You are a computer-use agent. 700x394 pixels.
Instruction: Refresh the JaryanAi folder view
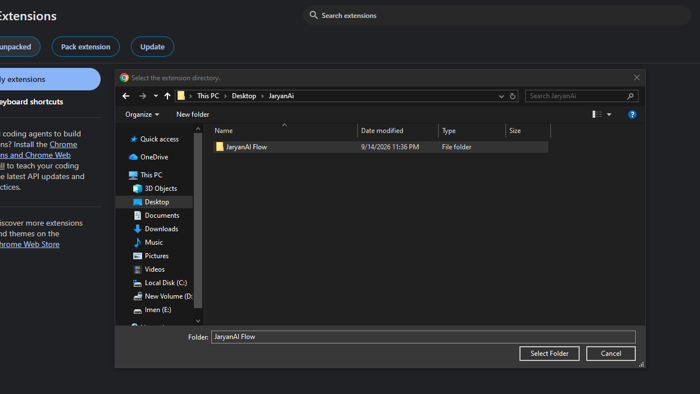pos(512,96)
